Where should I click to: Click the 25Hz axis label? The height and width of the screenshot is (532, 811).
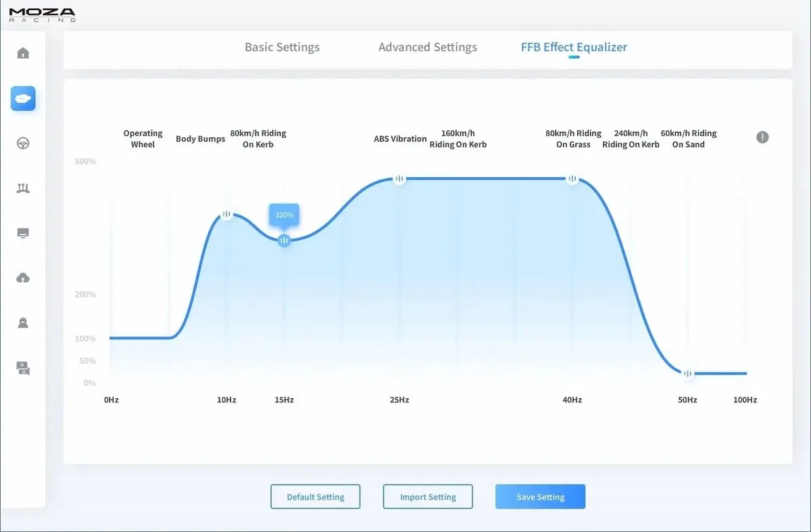tap(399, 400)
